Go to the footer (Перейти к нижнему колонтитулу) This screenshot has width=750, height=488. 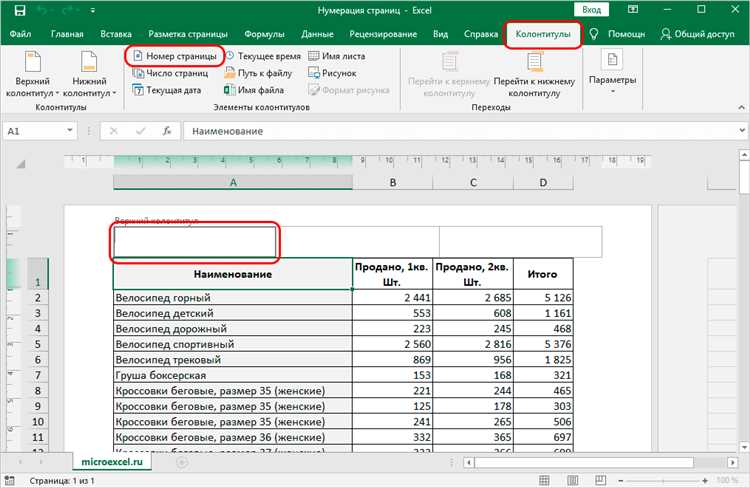pos(534,75)
